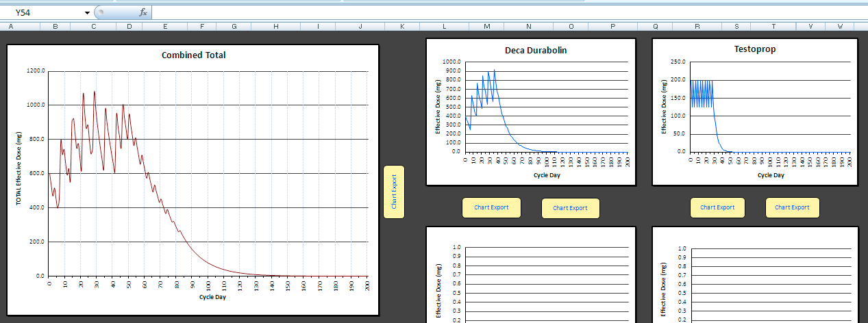Image resolution: width=868 pixels, height=323 pixels.
Task: Select the Testoprop chart title
Action: click(754, 50)
